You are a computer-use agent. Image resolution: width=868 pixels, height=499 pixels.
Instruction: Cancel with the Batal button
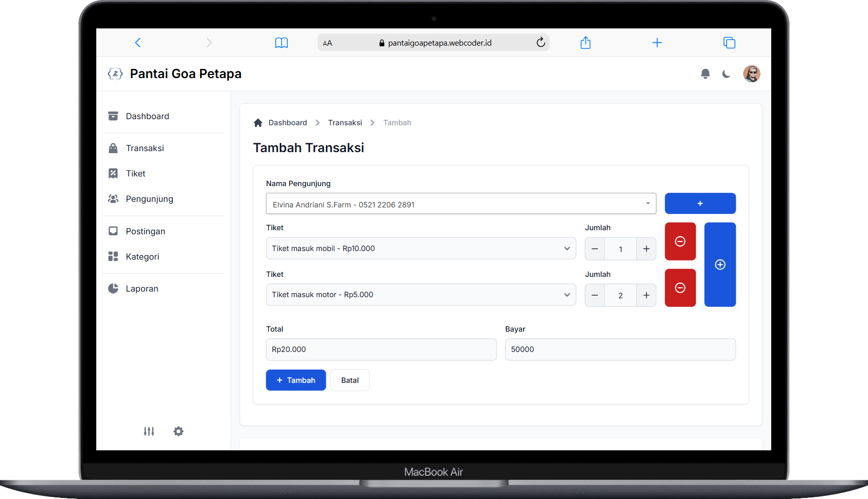[x=350, y=380]
